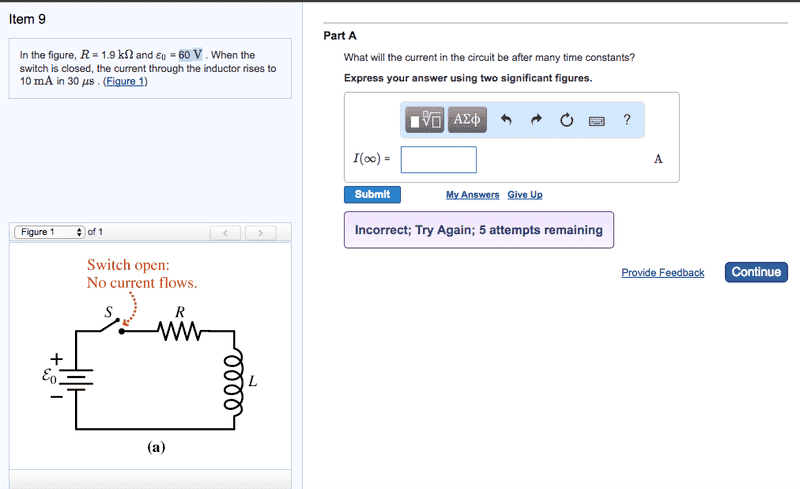Viewport: 800px width, 489px height.
Task: Open the My Answers link
Action: [472, 195]
